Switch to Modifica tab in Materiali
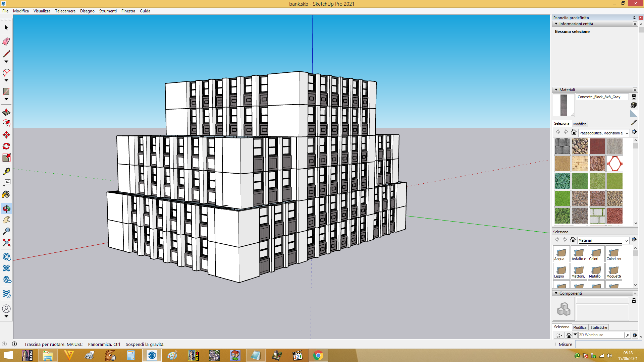644x362 pixels. pos(580,124)
